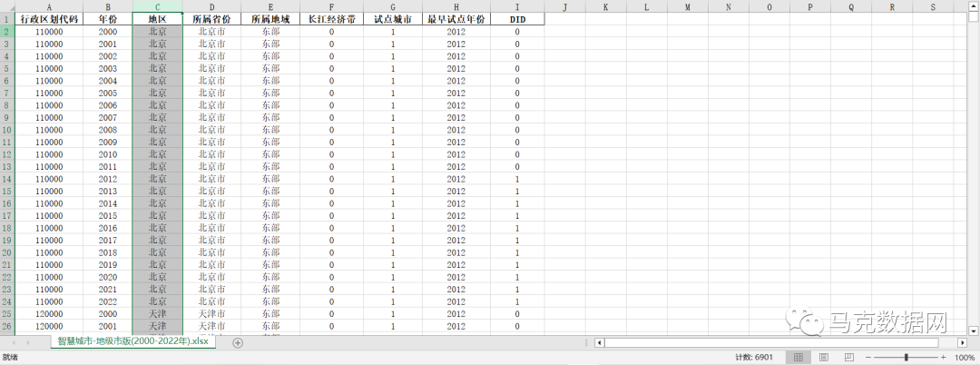This screenshot has width=980, height=365.
Task: Select column H header
Action: [456, 7]
